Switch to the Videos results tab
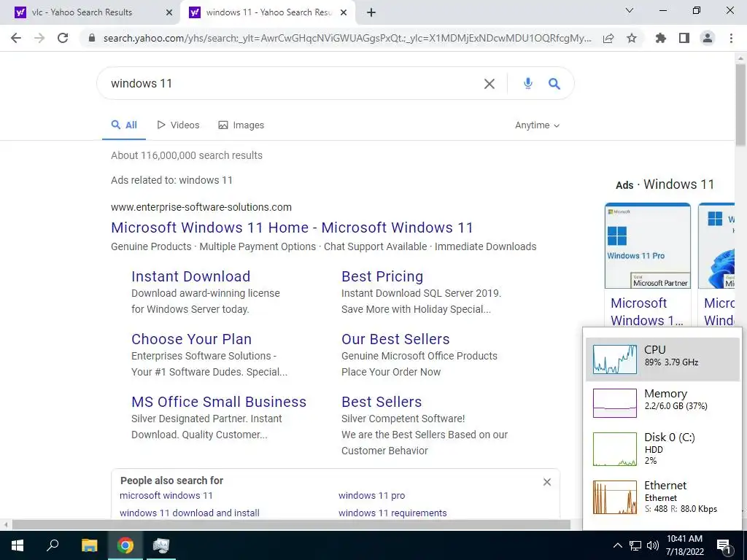The image size is (747, 560). [x=178, y=125]
